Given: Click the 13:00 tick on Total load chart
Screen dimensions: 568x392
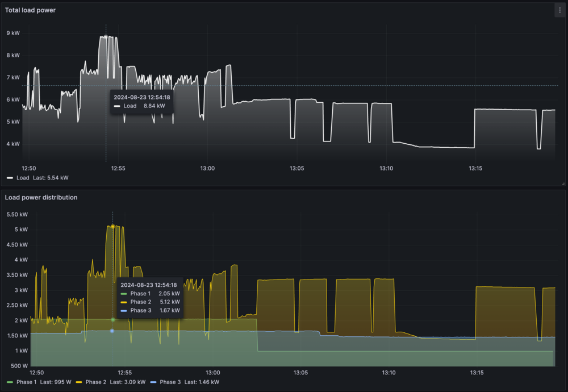Looking at the screenshot, I should point(207,168).
